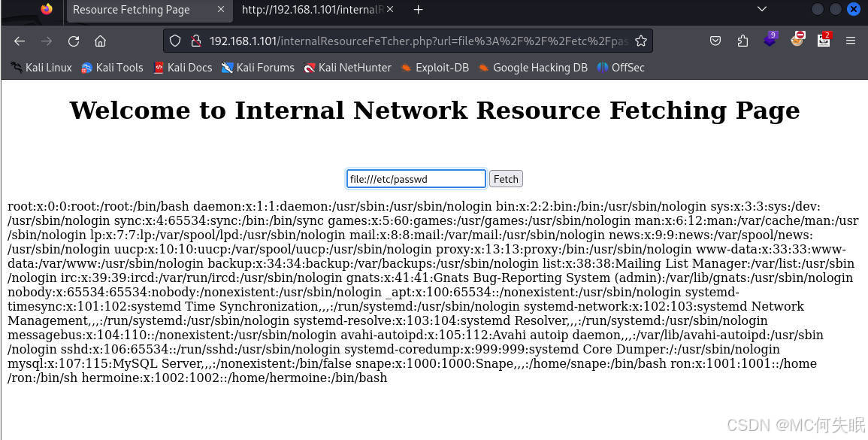The image size is (868, 440).
Task: Bookmark this page with star icon
Action: (640, 41)
